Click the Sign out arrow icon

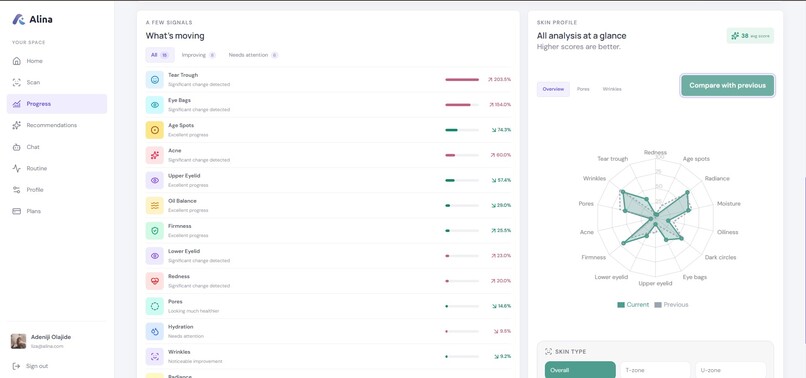point(16,366)
